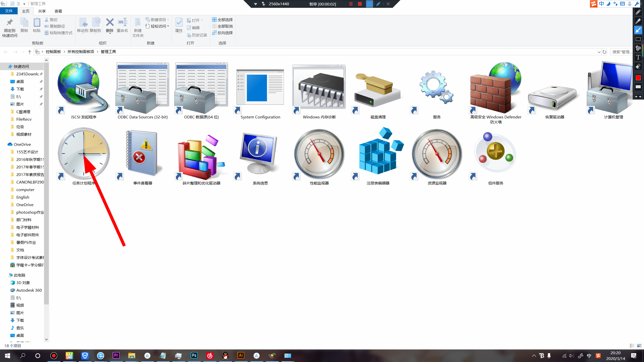Switch to details view icon in status bar
The image size is (644, 362).
pyautogui.click(x=632, y=346)
